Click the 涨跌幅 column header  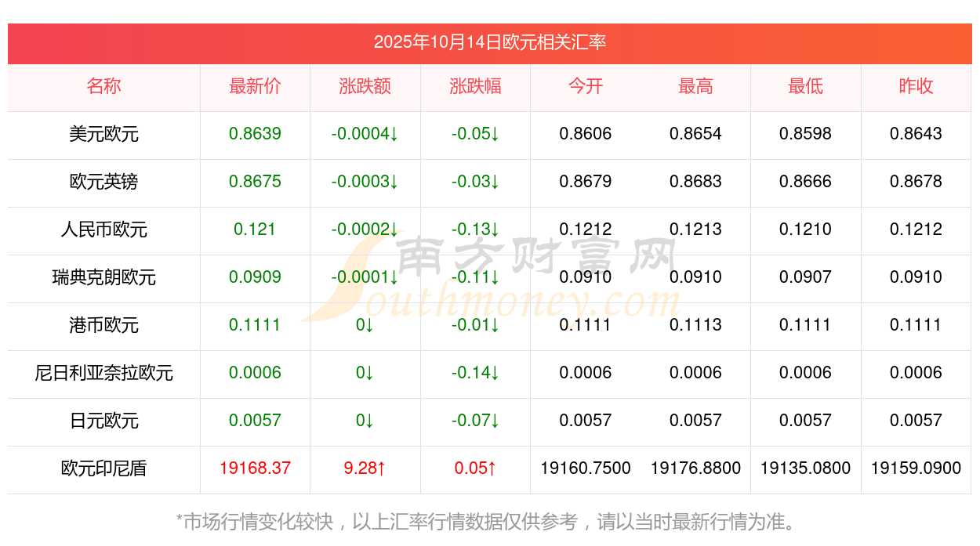pos(475,87)
